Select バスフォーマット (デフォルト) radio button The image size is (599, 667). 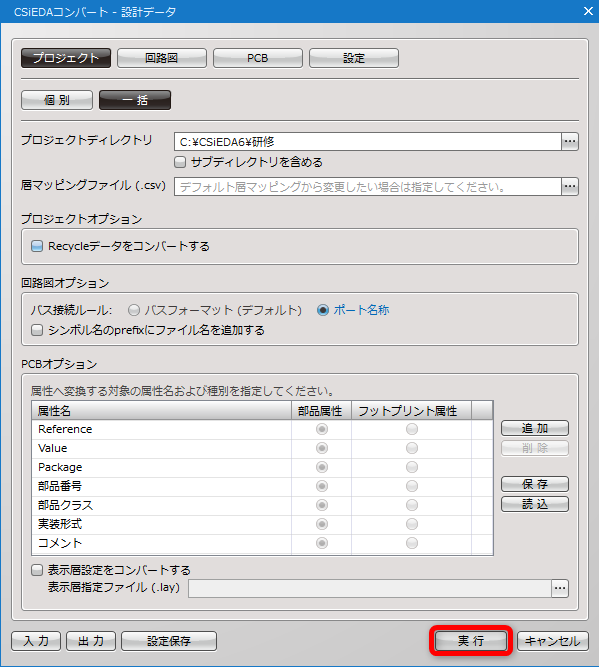134,310
